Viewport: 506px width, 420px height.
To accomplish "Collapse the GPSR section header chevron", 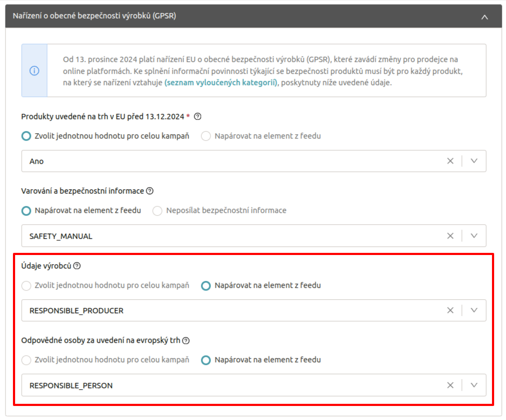I will click(484, 17).
